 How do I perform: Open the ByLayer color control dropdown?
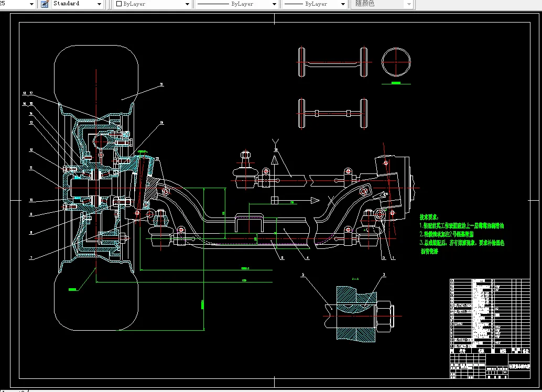click(187, 4)
